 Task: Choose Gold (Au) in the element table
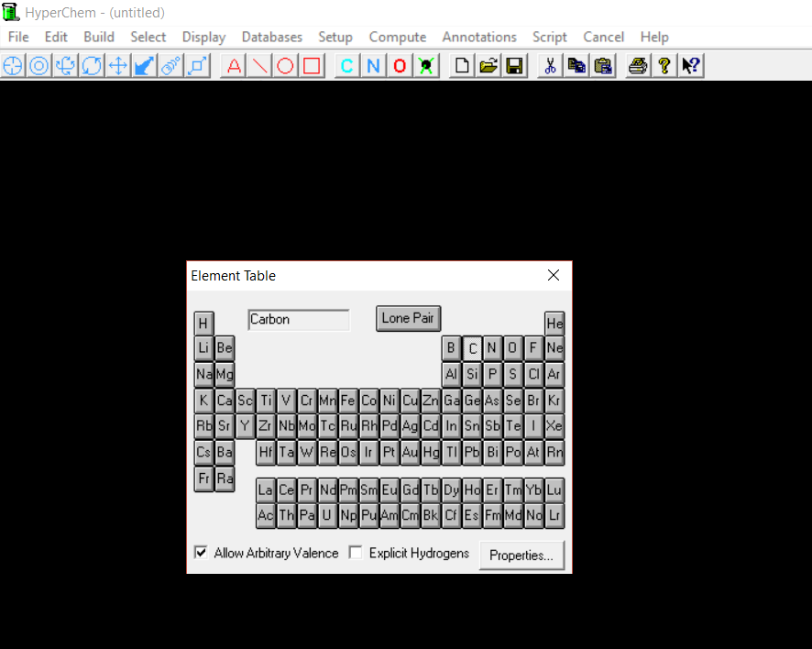point(411,452)
